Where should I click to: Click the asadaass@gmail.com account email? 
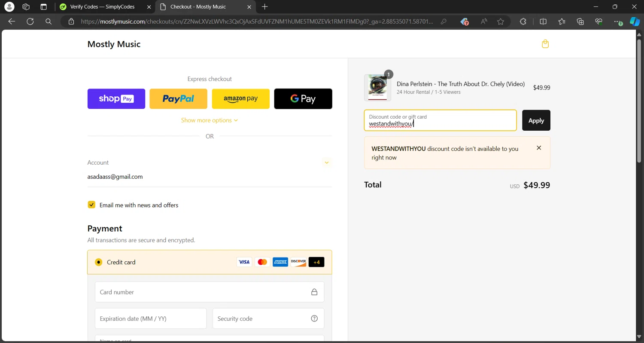click(115, 177)
